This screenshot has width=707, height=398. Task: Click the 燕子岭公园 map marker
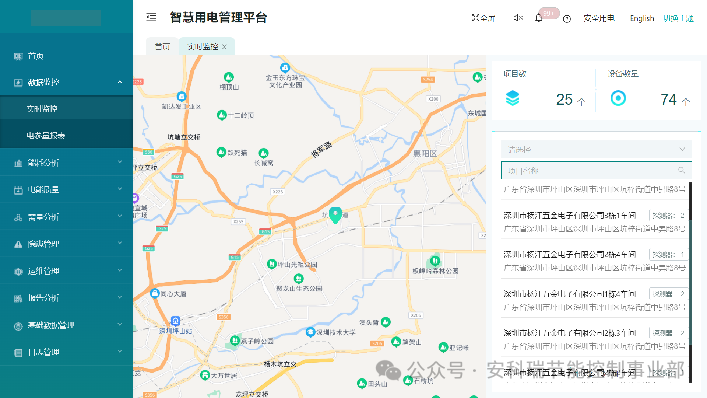[234, 340]
